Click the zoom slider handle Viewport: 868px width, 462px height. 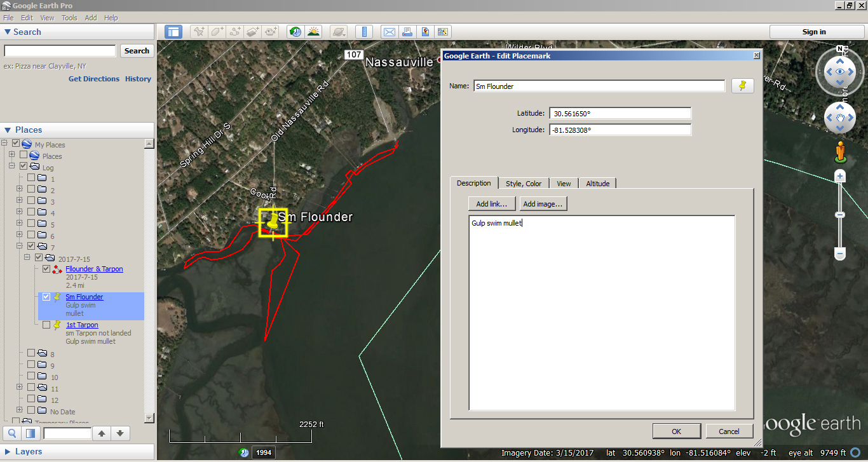tap(840, 215)
